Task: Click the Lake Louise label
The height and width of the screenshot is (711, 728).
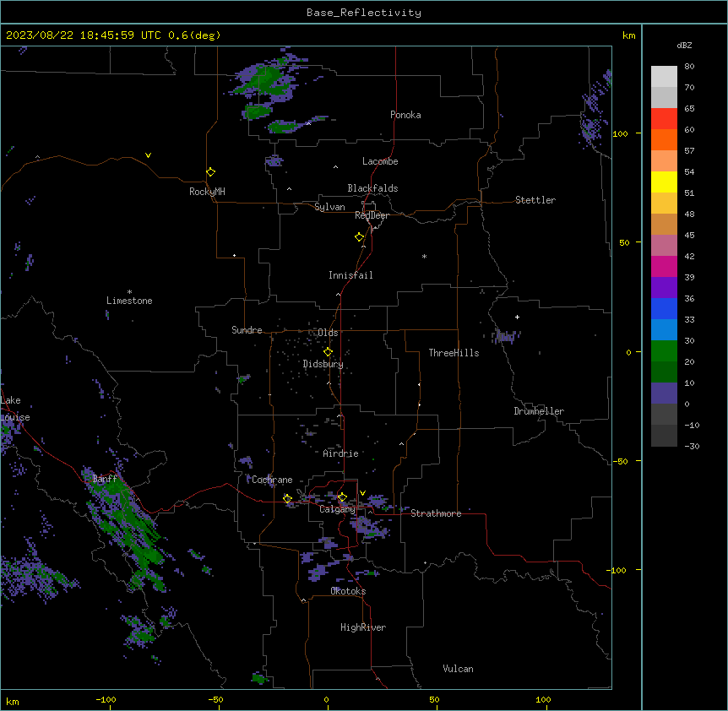Action: click(14, 409)
